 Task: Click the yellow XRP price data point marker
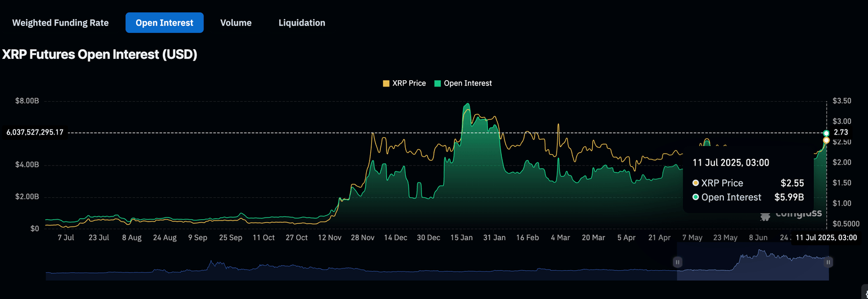826,140
